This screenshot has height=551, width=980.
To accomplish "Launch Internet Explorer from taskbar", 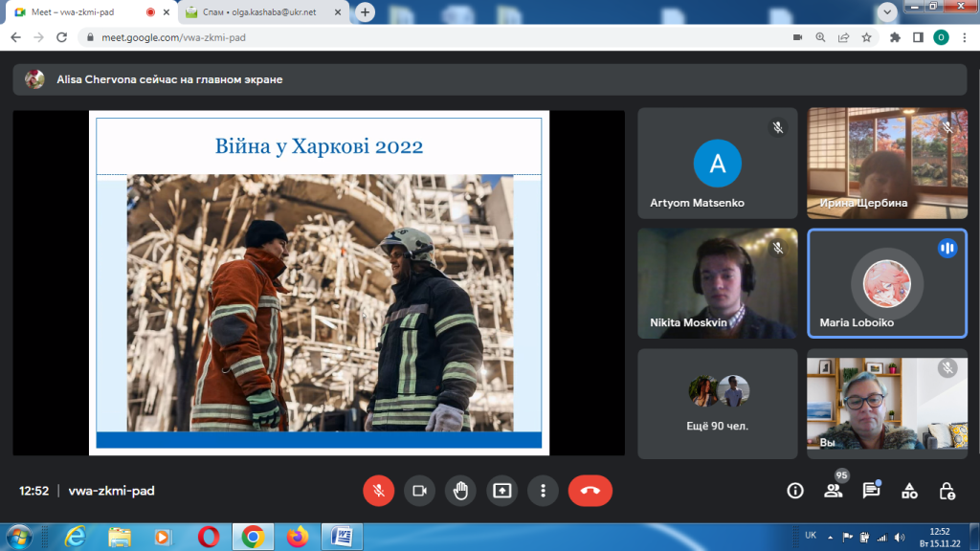I will coord(75,538).
